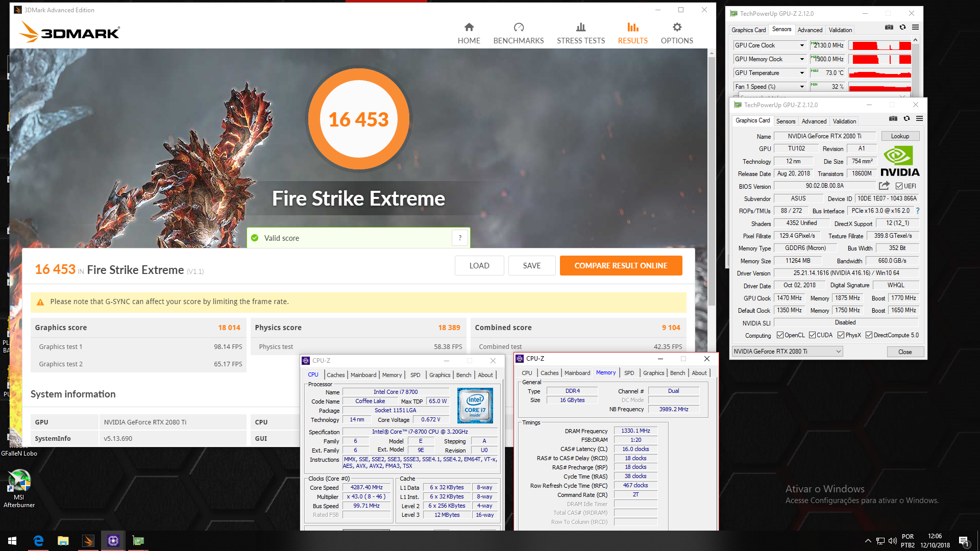Expand the GPU Temperature sensor dropdown
This screenshot has width=980, height=551.
(802, 73)
